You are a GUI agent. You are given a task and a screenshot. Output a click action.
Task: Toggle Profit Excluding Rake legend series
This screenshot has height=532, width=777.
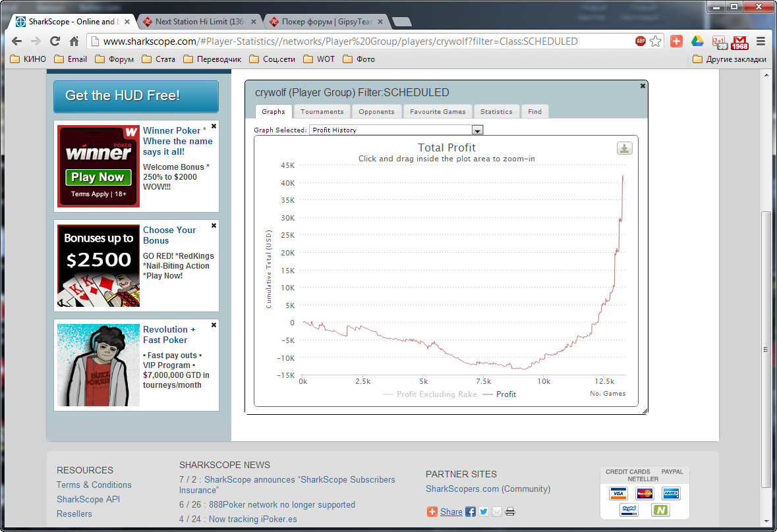(429, 394)
